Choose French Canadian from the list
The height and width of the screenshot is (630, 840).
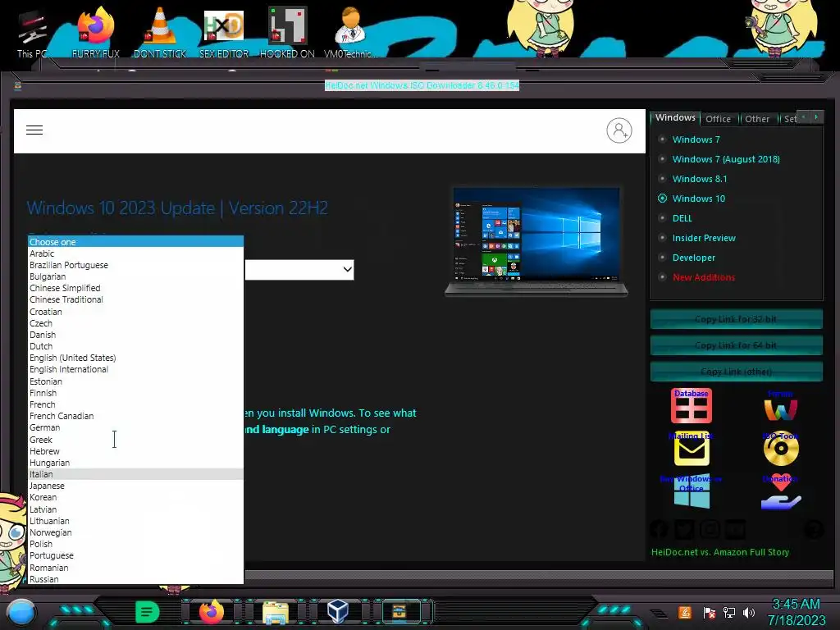135,416
